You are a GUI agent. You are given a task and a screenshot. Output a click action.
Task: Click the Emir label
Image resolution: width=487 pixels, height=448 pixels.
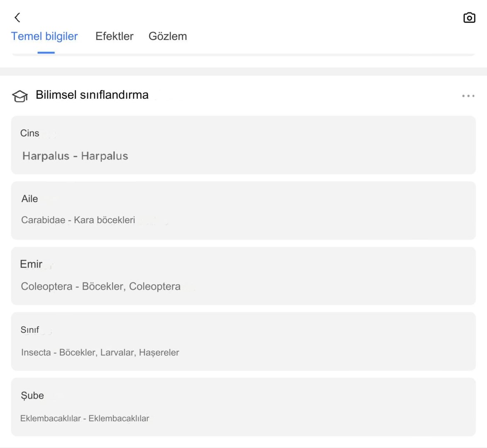(x=31, y=264)
